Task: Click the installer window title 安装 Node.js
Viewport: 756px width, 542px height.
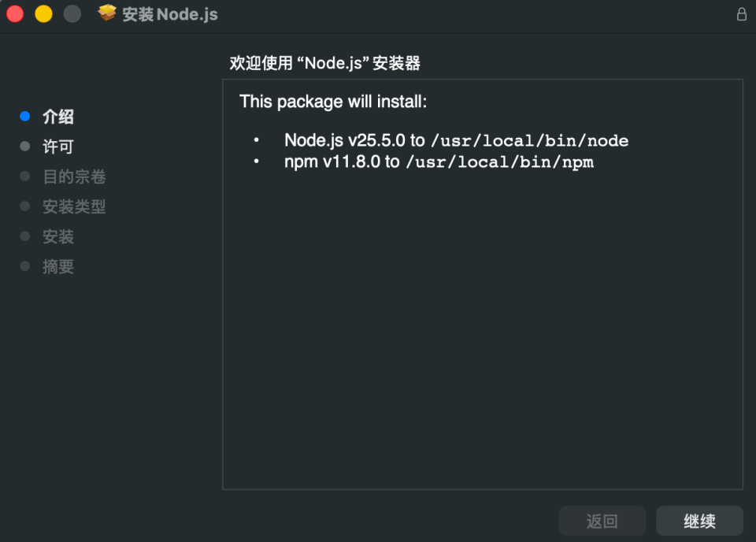Action: pyautogui.click(x=170, y=13)
